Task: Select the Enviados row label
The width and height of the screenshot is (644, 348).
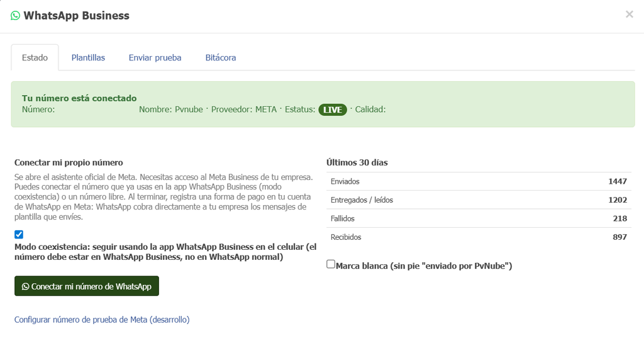Action: [345, 181]
